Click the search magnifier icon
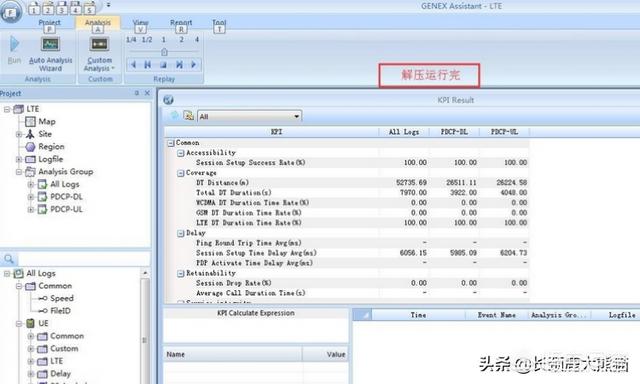Screen dimensions: 640x384 pos(9,259)
